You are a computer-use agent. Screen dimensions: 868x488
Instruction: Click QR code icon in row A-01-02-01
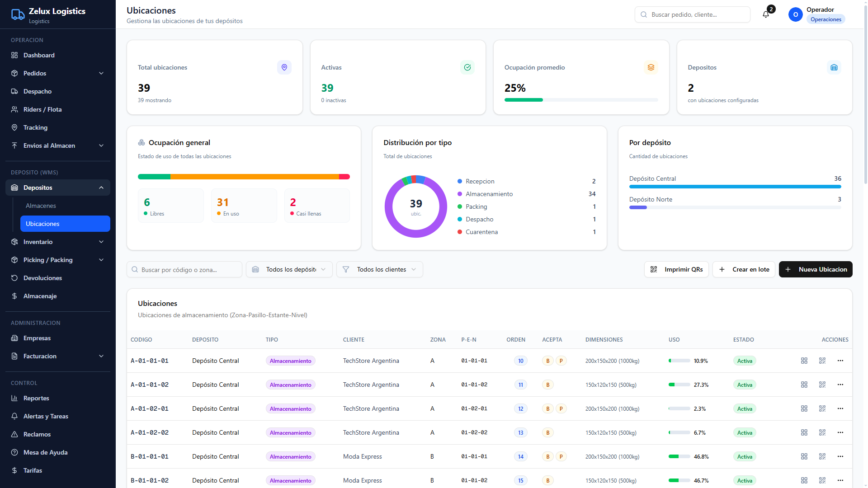822,408
